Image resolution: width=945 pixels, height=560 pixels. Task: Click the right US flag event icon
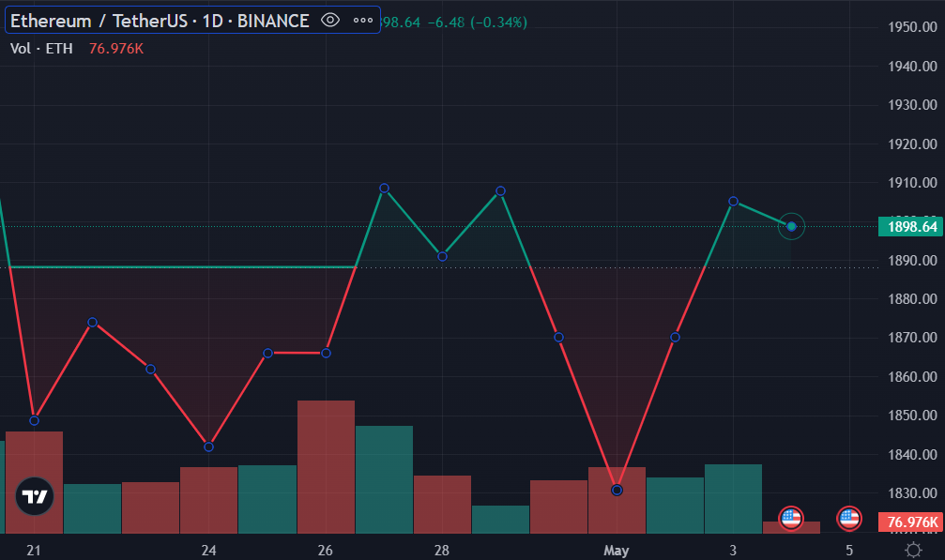click(849, 518)
